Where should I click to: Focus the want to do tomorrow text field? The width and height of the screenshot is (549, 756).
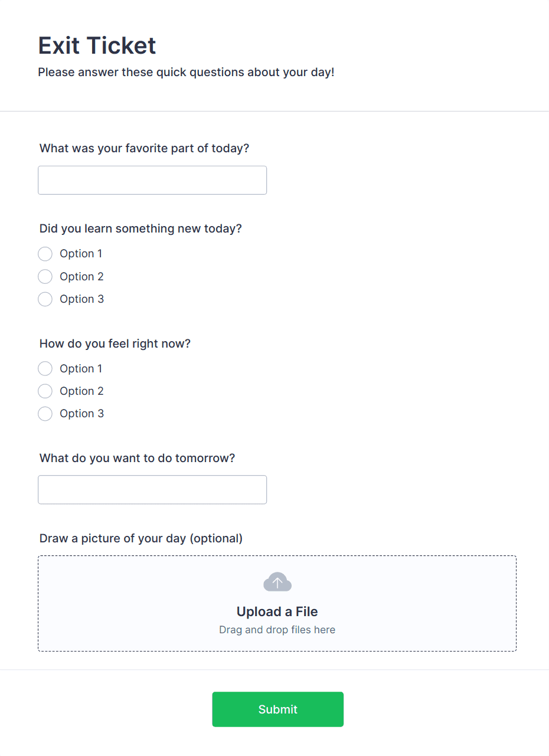(152, 490)
